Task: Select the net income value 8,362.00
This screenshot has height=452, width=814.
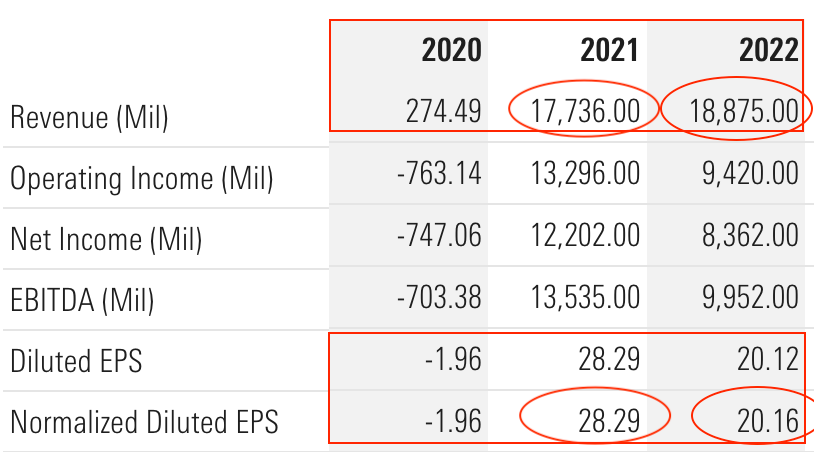Action: coord(751,235)
